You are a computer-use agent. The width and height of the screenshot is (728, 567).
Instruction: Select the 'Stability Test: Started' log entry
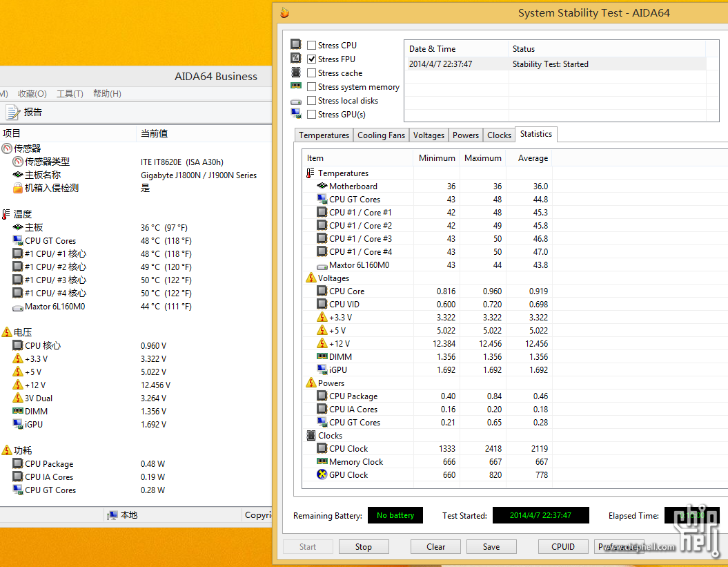(555, 64)
